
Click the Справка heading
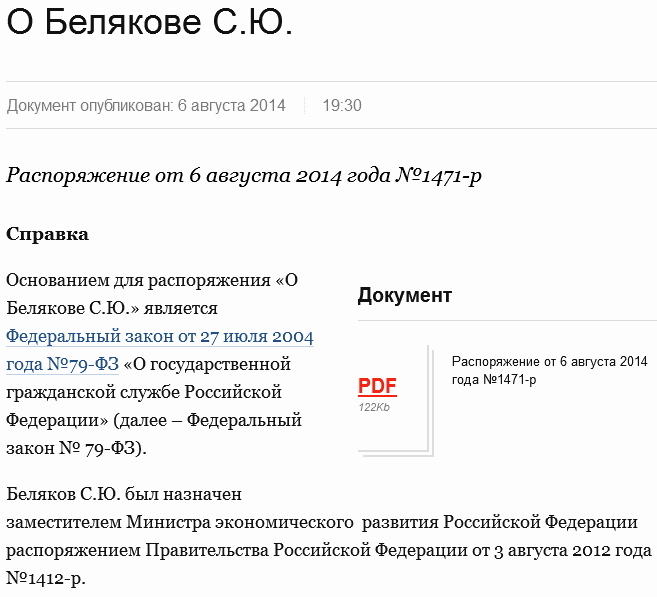click(47, 234)
